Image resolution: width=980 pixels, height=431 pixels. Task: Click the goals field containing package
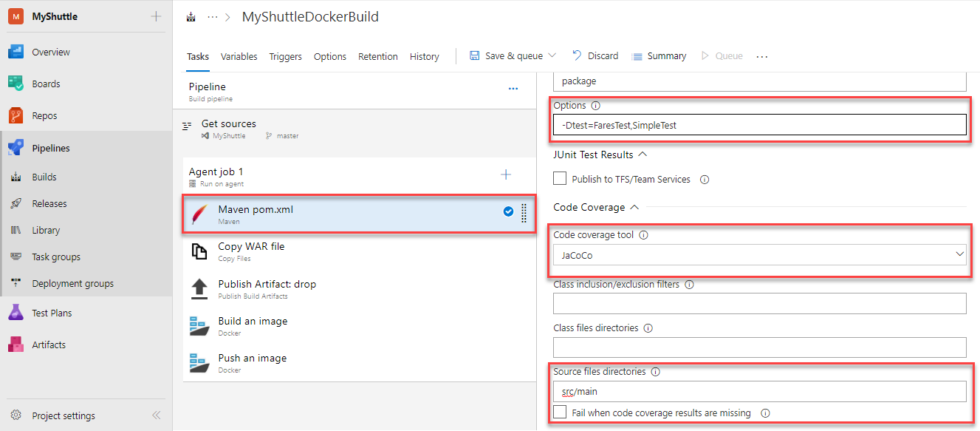[x=760, y=81]
